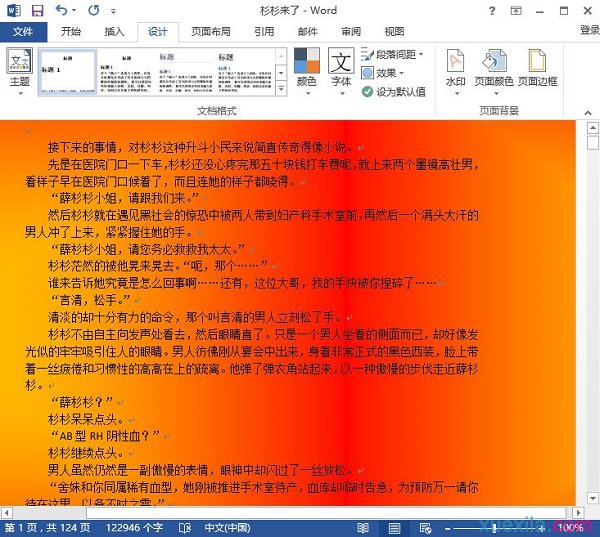This screenshot has width=600, height=537.
Task: Switch to the 开始 tab
Action: point(71,32)
